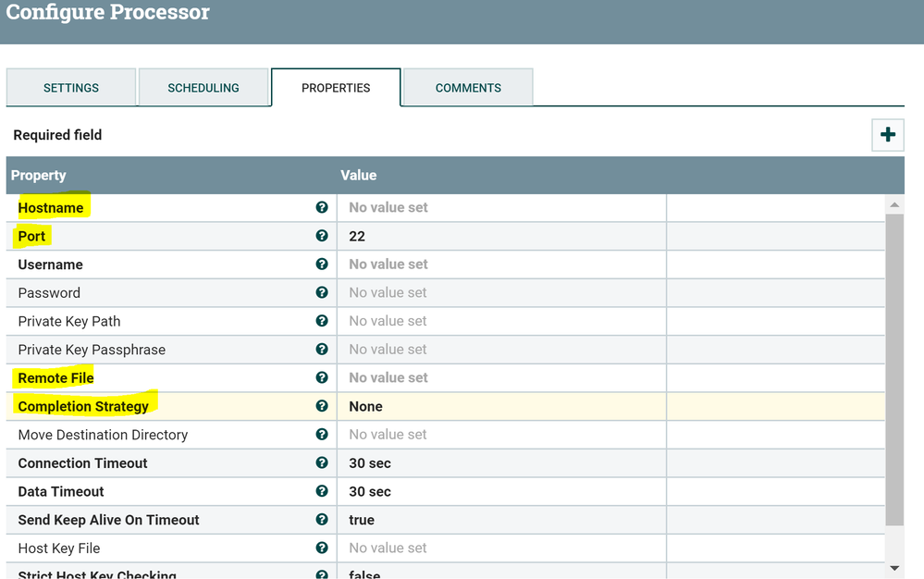Image resolution: width=924 pixels, height=579 pixels.
Task: Open Completion Strategy value None
Action: [501, 406]
